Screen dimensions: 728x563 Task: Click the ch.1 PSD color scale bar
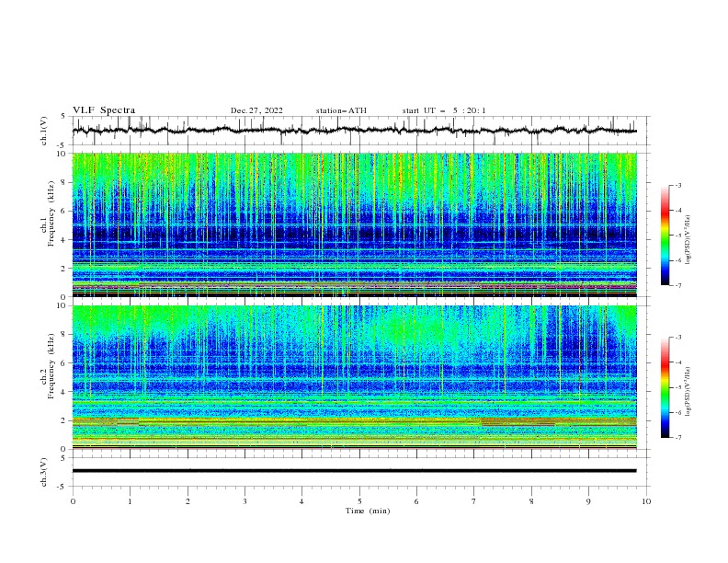[x=665, y=236]
